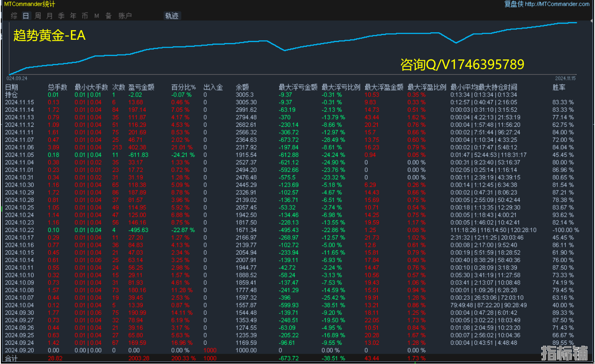Image resolution: width=595 pixels, height=364 pixels.
Task: Sort by the 日期 column header
Action: [x=11, y=87]
